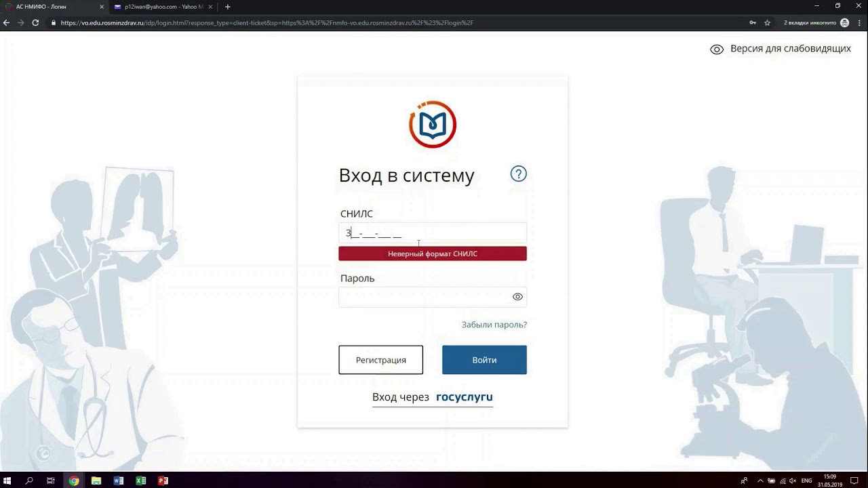
Task: Click the volume speaker tray icon
Action: tap(793, 481)
